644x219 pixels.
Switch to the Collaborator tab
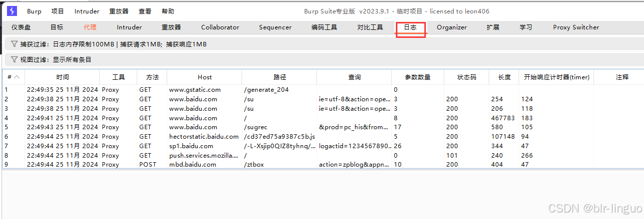point(220,27)
